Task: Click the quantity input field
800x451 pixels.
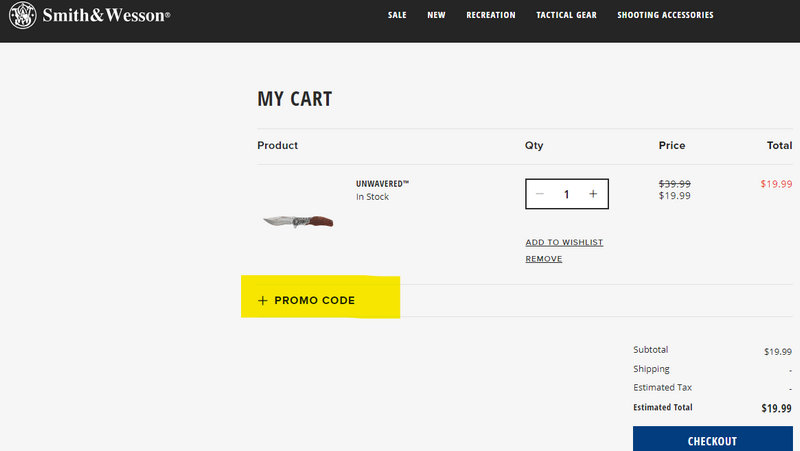Action: point(566,194)
